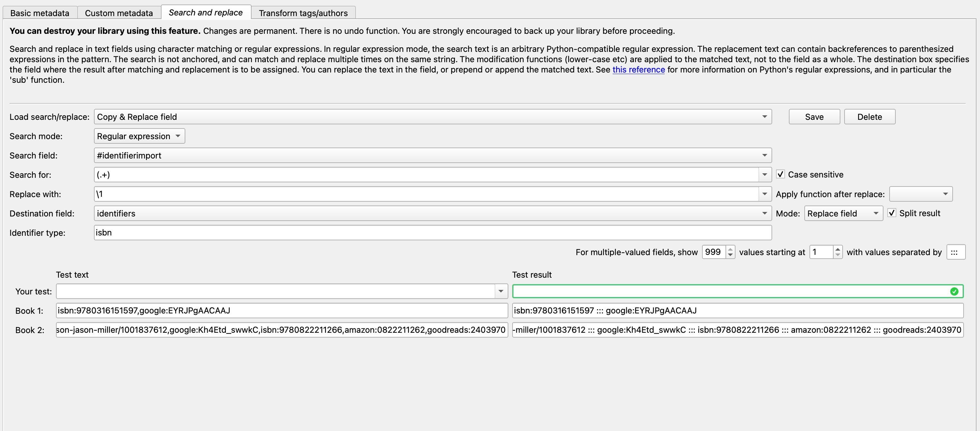Toggle the Case sensitive checkbox
Screen dimensions: 980x431
780,174
